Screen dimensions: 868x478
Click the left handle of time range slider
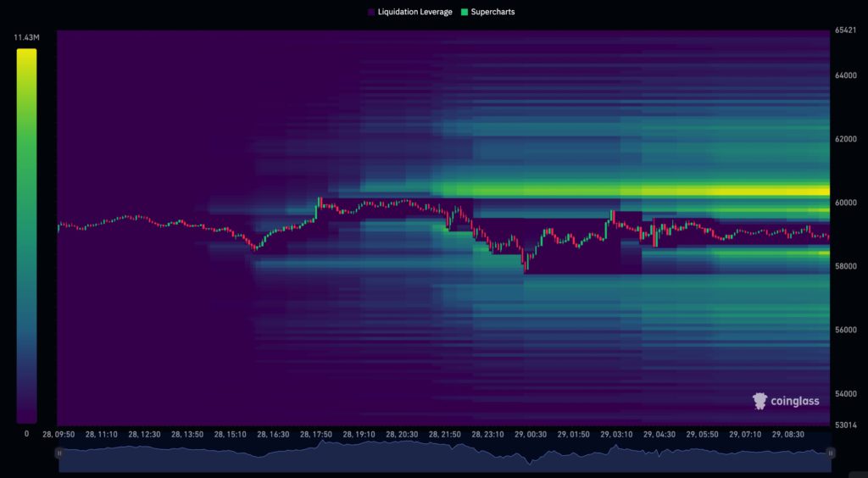pyautogui.click(x=59, y=453)
